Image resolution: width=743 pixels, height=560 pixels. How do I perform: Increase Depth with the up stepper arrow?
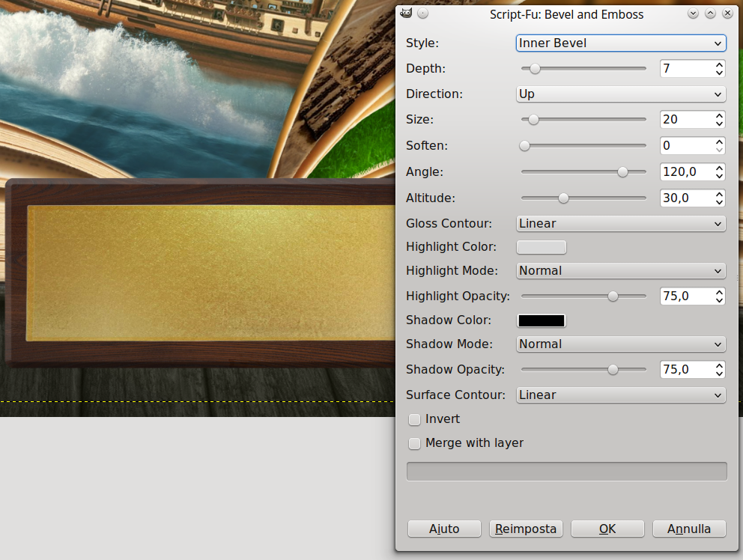click(x=719, y=64)
